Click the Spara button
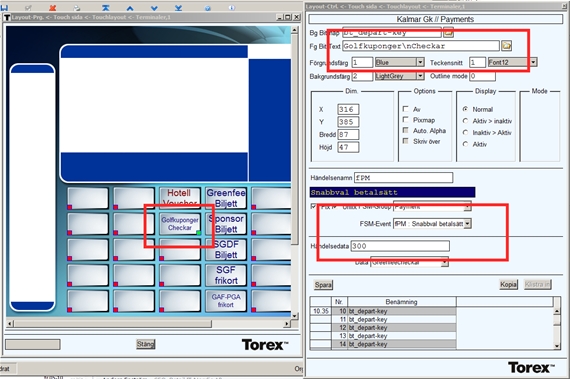This screenshot has width=570, height=379. (323, 285)
